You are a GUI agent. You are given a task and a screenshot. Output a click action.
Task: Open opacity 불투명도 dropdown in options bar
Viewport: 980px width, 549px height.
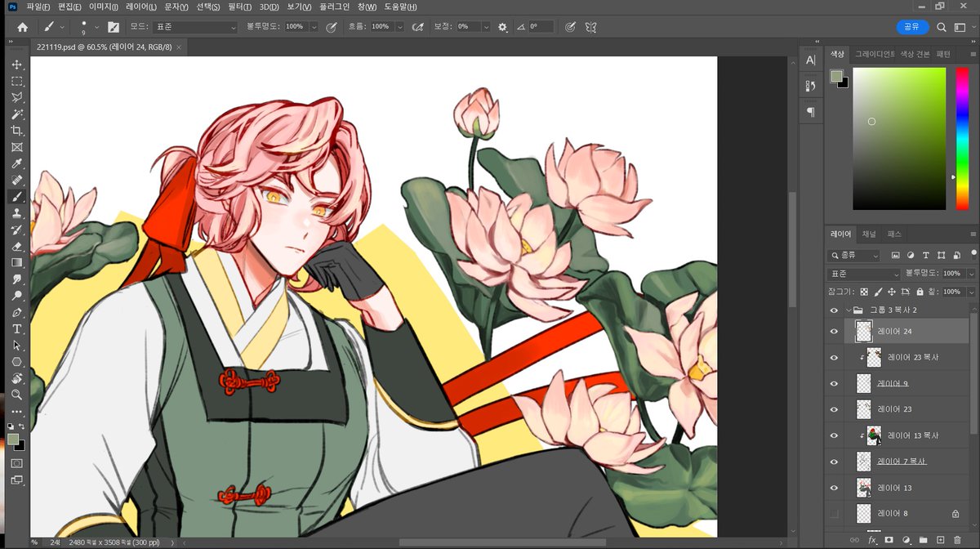[314, 27]
